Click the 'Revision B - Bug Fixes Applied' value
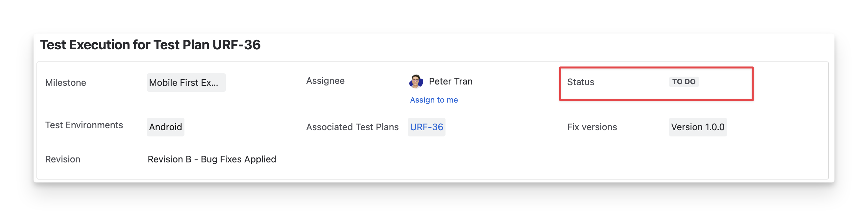This screenshot has width=868, height=216. pyautogui.click(x=212, y=159)
